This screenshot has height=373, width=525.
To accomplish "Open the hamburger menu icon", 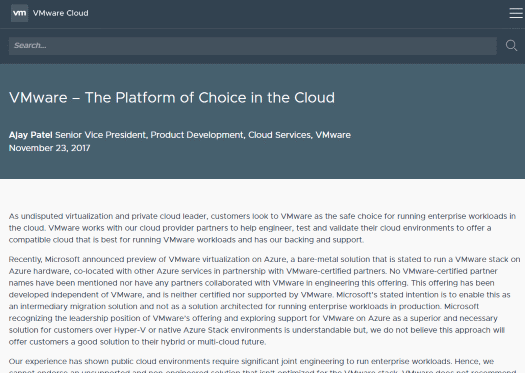I will pyautogui.click(x=516, y=13).
